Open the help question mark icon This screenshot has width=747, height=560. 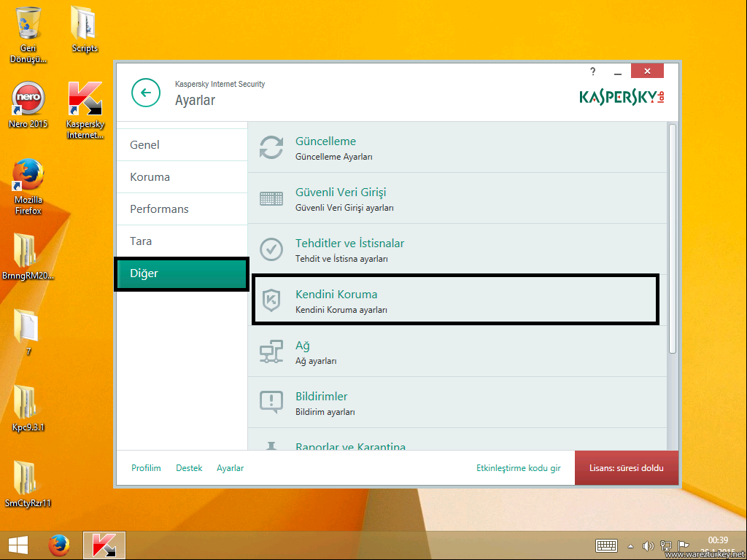click(x=593, y=71)
